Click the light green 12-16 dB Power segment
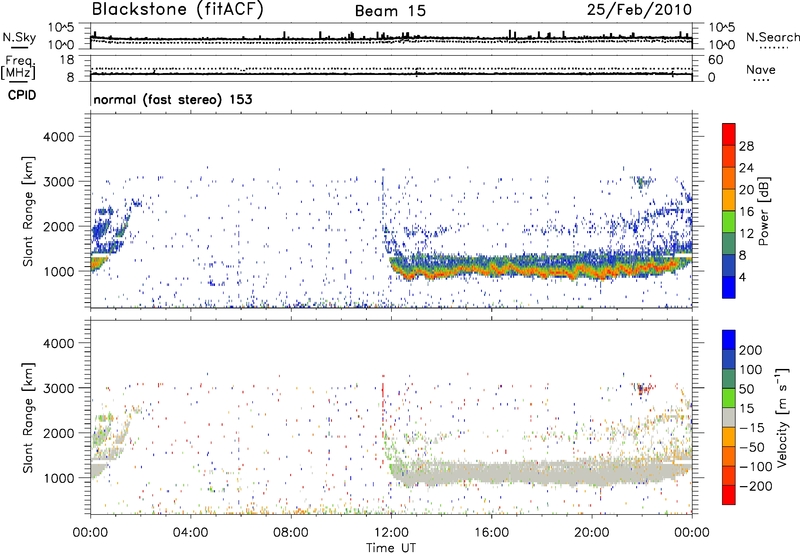The height and width of the screenshot is (554, 800). (x=729, y=222)
